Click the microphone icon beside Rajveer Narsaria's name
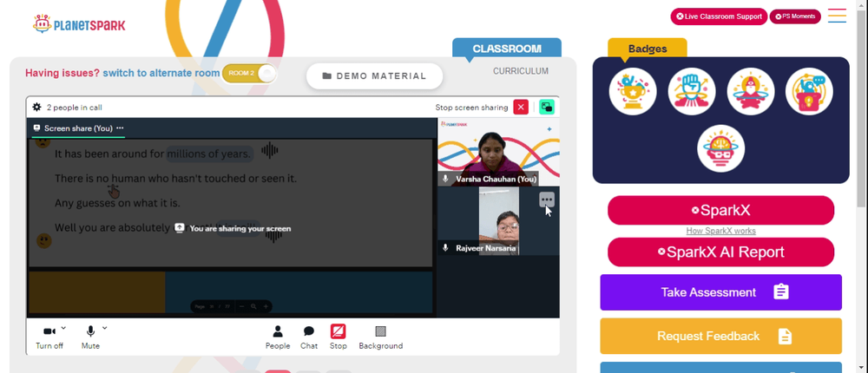 [x=445, y=248]
